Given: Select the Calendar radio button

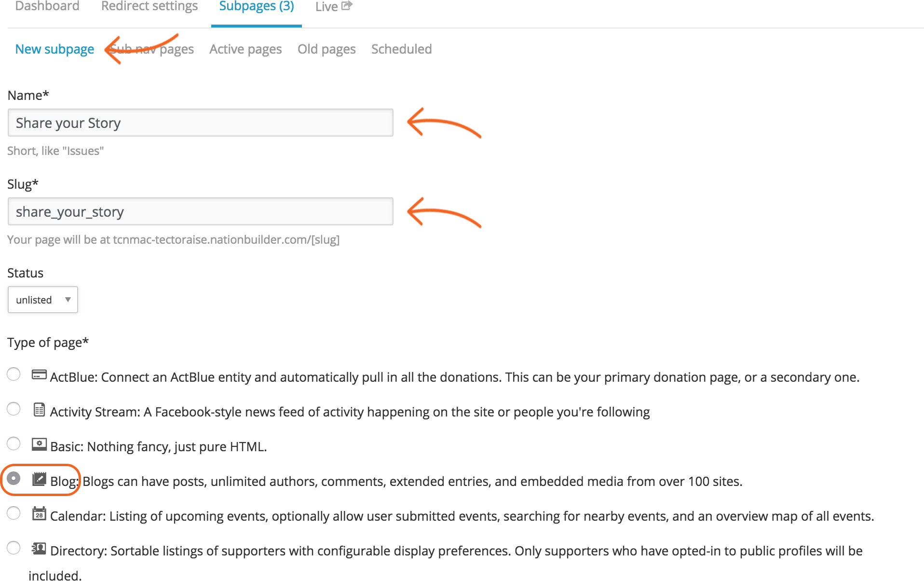Looking at the screenshot, I should [x=14, y=513].
